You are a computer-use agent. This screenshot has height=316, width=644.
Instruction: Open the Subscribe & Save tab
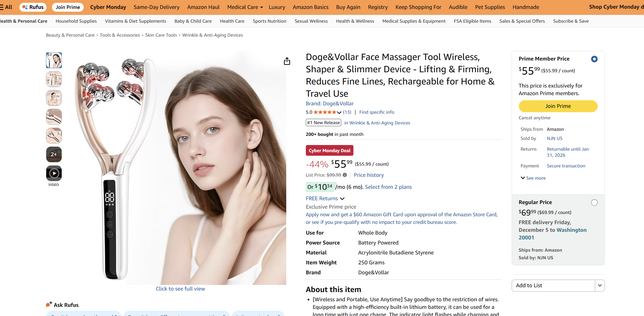[x=571, y=21]
